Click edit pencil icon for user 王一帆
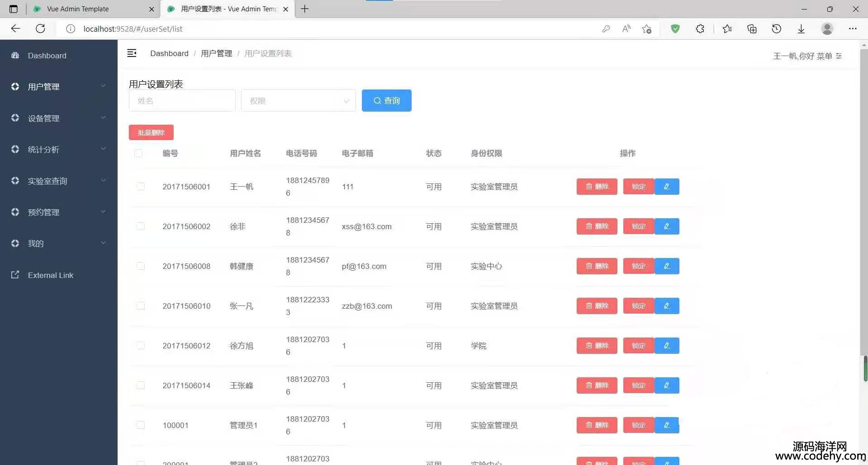Screen dimensions: 868x465 tap(667, 187)
